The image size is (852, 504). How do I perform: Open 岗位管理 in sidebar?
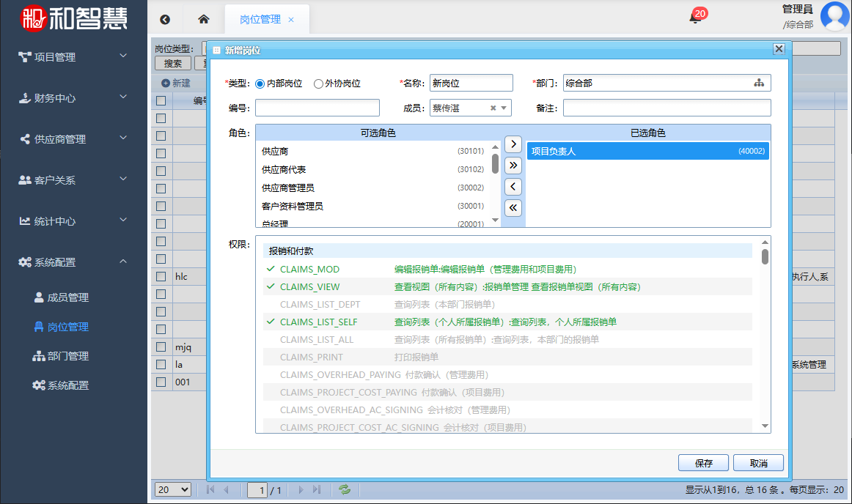tap(62, 327)
